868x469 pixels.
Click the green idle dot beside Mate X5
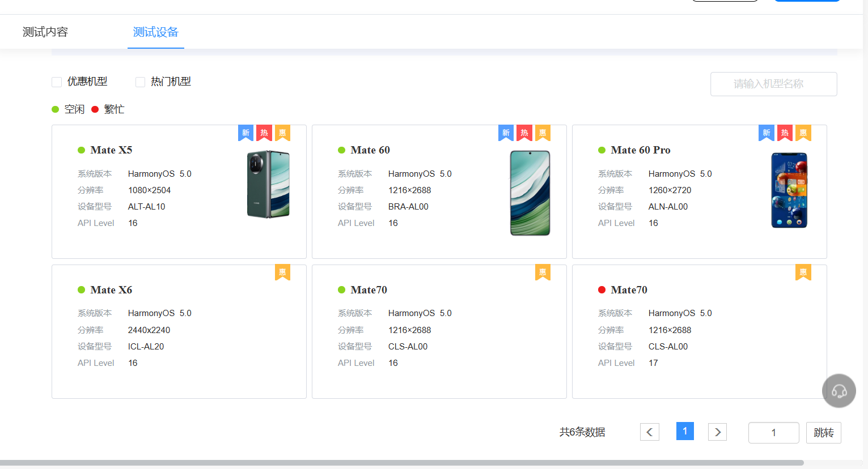(x=81, y=150)
